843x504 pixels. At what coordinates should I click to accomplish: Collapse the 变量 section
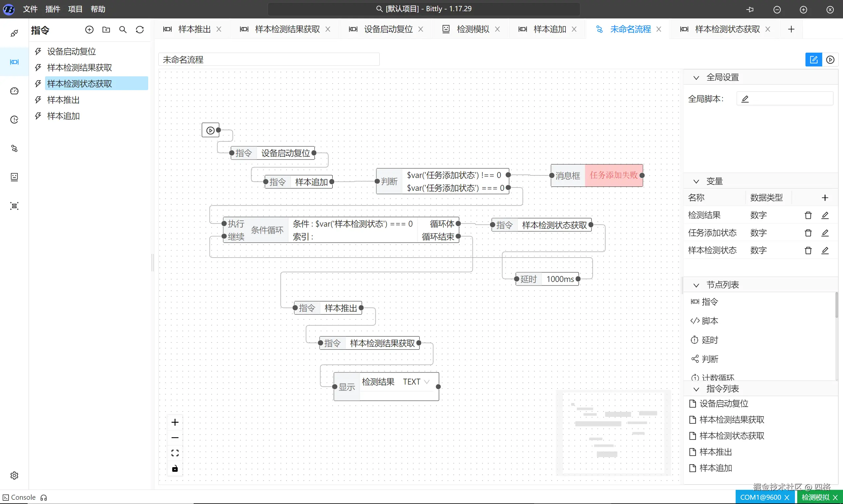(696, 182)
